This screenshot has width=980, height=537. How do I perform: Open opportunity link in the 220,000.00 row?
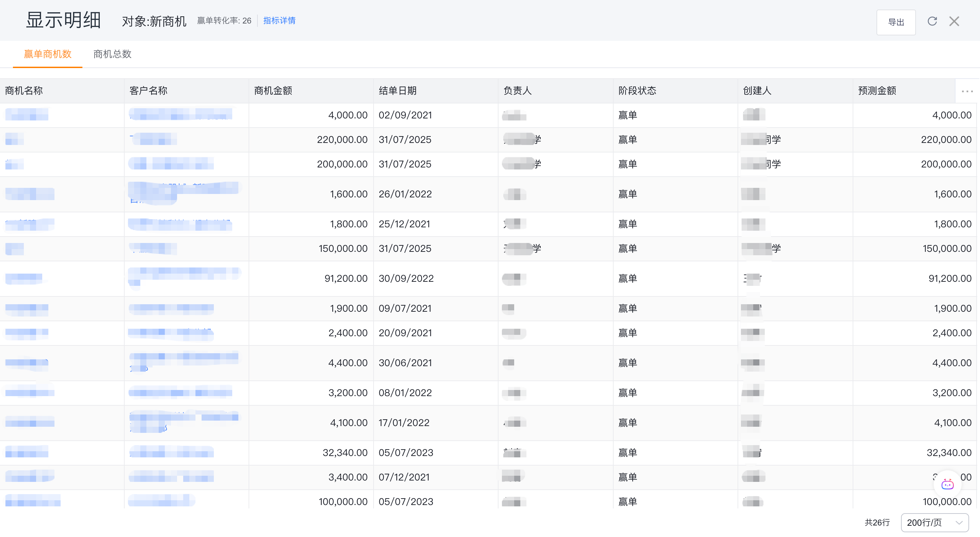[x=14, y=139]
